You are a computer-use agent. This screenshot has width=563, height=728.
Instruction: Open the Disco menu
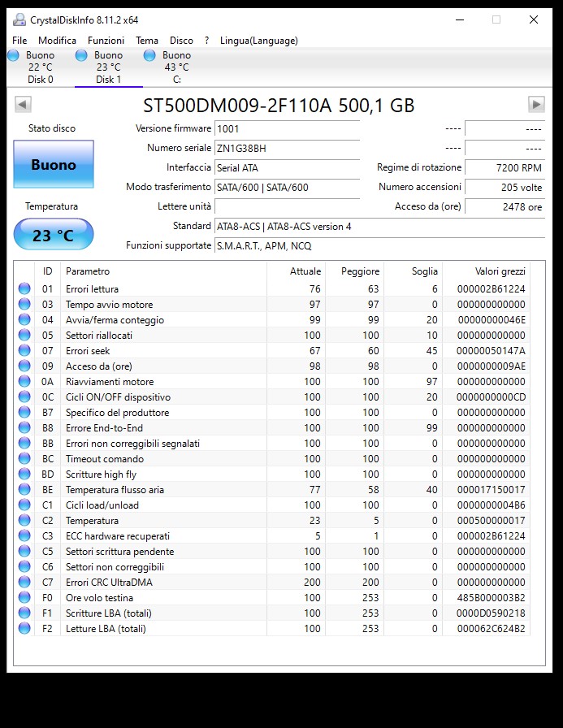tap(181, 41)
